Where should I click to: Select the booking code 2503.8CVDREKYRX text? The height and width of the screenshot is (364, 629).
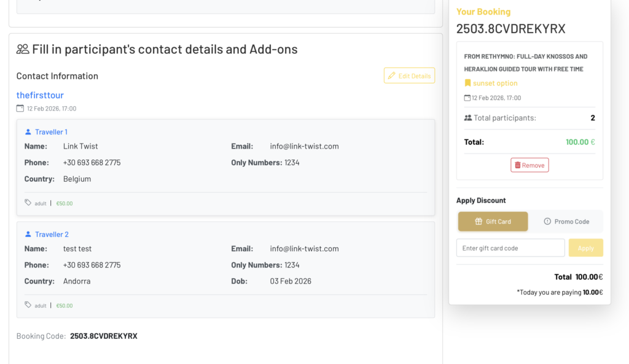tap(103, 336)
